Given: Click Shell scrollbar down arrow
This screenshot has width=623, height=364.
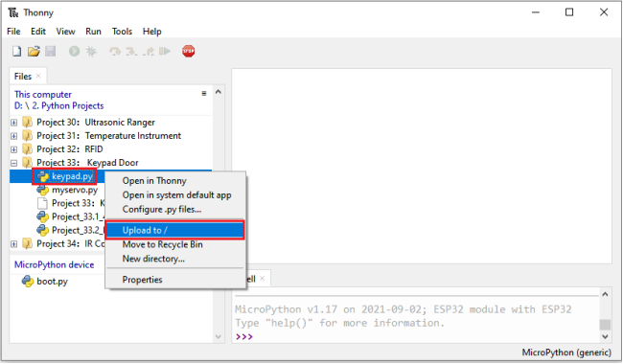Looking at the screenshot, I should pyautogui.click(x=605, y=336).
